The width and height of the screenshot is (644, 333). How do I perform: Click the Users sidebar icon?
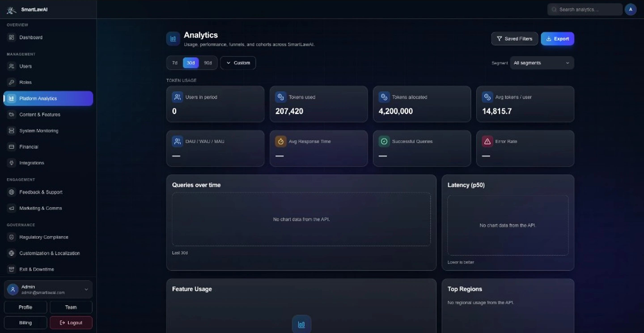coord(11,66)
